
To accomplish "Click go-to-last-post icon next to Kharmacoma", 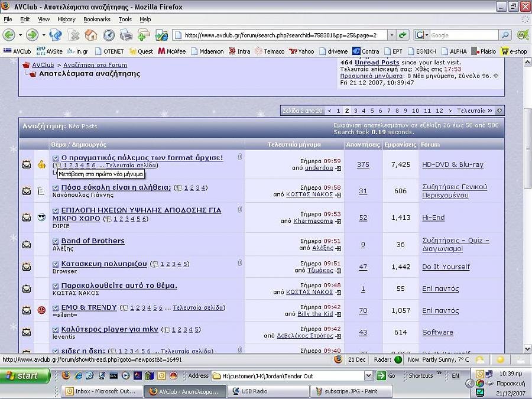I will pyautogui.click(x=338, y=222).
